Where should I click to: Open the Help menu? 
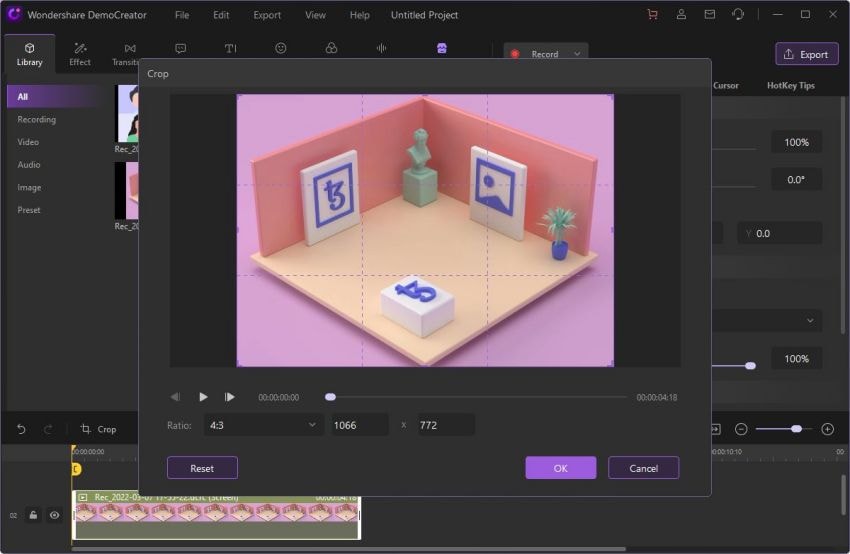(x=359, y=15)
